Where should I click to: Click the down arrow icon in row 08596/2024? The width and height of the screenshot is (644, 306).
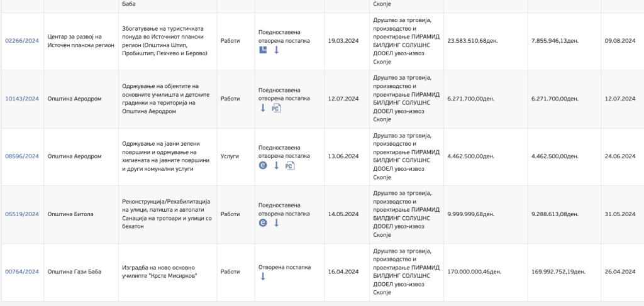point(276,165)
